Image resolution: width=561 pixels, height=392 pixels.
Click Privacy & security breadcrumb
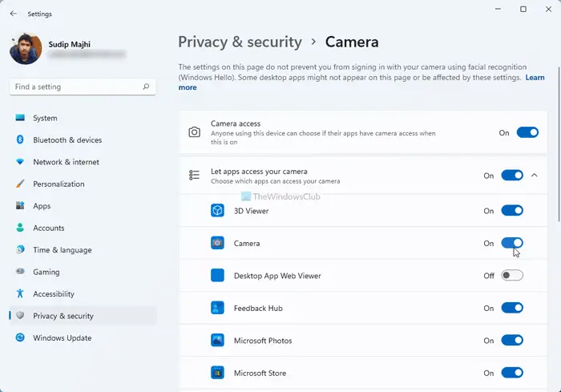(240, 42)
